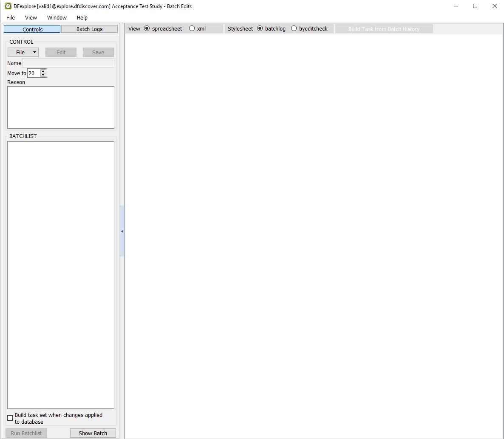Click inside the Reason text box

(x=61, y=107)
